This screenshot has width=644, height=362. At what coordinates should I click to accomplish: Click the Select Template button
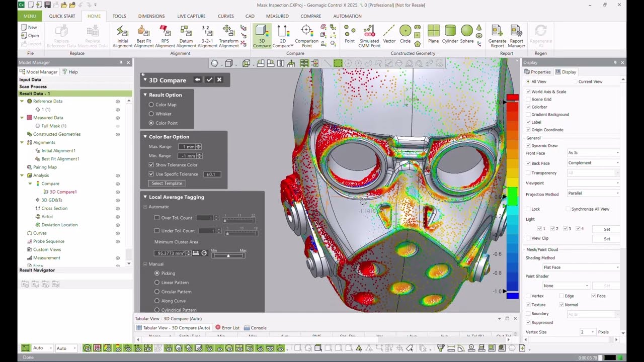click(x=167, y=184)
